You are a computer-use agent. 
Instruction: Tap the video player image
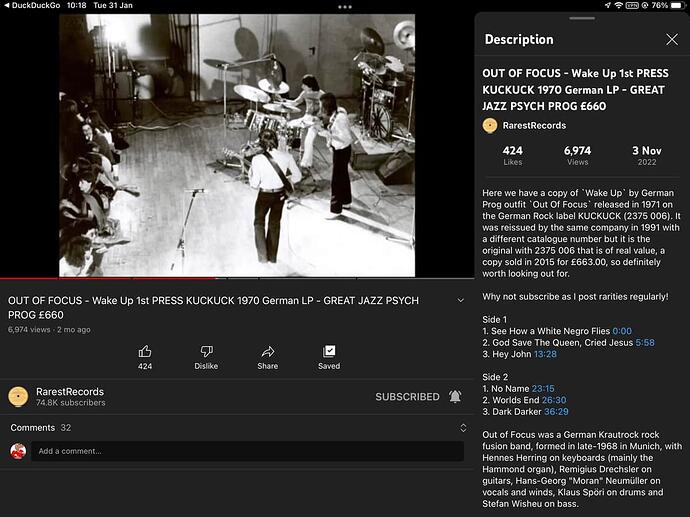[x=237, y=145]
